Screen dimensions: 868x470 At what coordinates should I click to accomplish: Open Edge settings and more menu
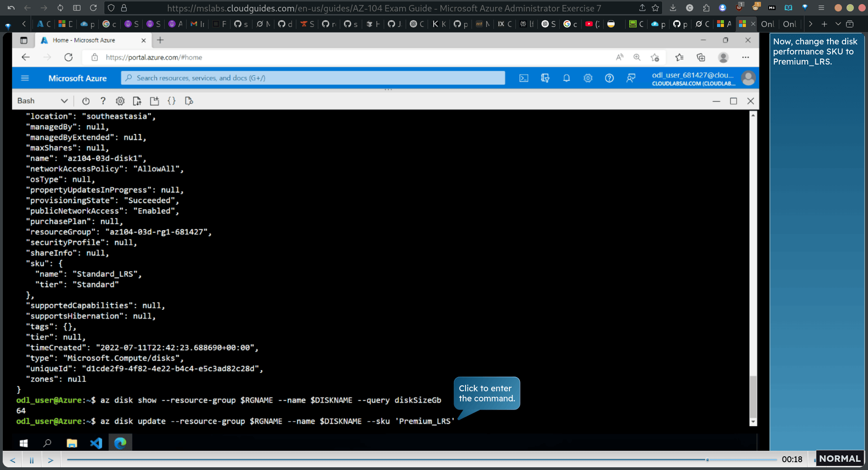(745, 57)
